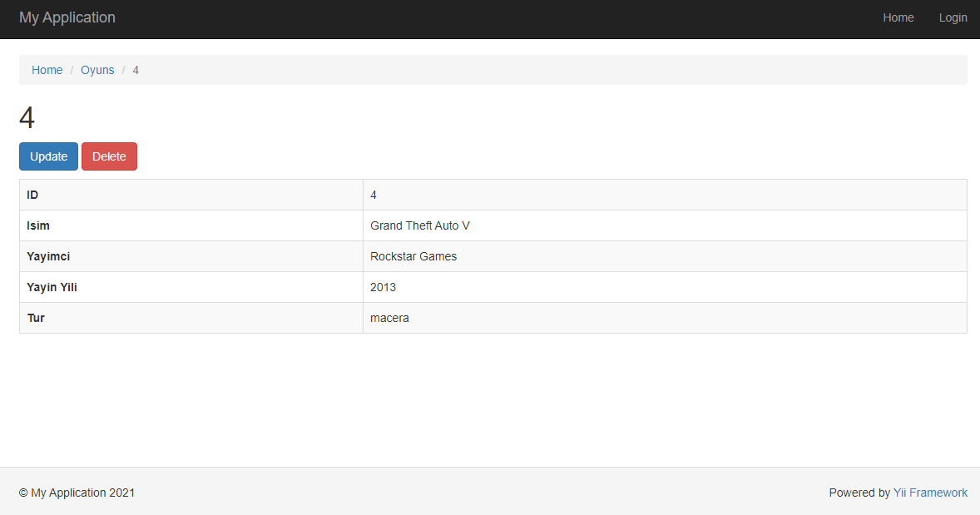980x515 pixels.
Task: Open the My Application brand link
Action: [x=67, y=17]
